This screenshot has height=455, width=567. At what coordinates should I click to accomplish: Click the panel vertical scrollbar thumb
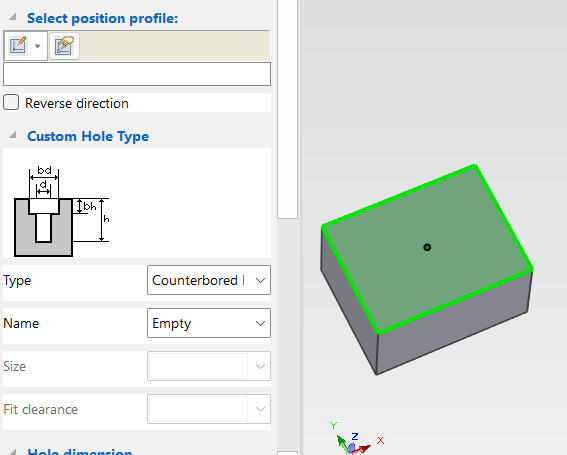click(287, 109)
